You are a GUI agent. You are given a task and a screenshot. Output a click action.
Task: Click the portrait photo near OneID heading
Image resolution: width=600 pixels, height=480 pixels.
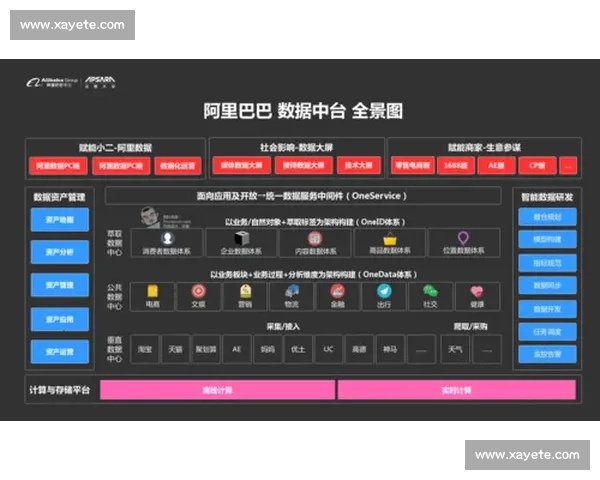[x=150, y=217]
